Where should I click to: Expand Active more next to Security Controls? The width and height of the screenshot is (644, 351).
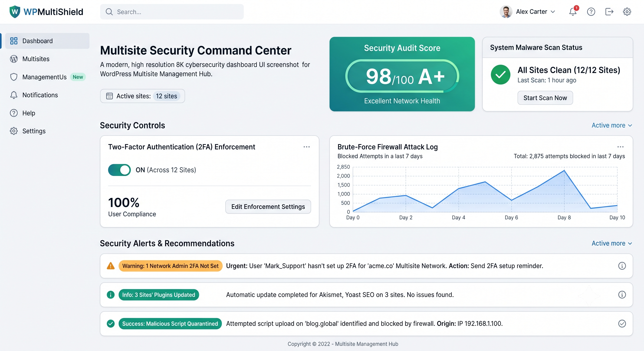click(x=612, y=125)
